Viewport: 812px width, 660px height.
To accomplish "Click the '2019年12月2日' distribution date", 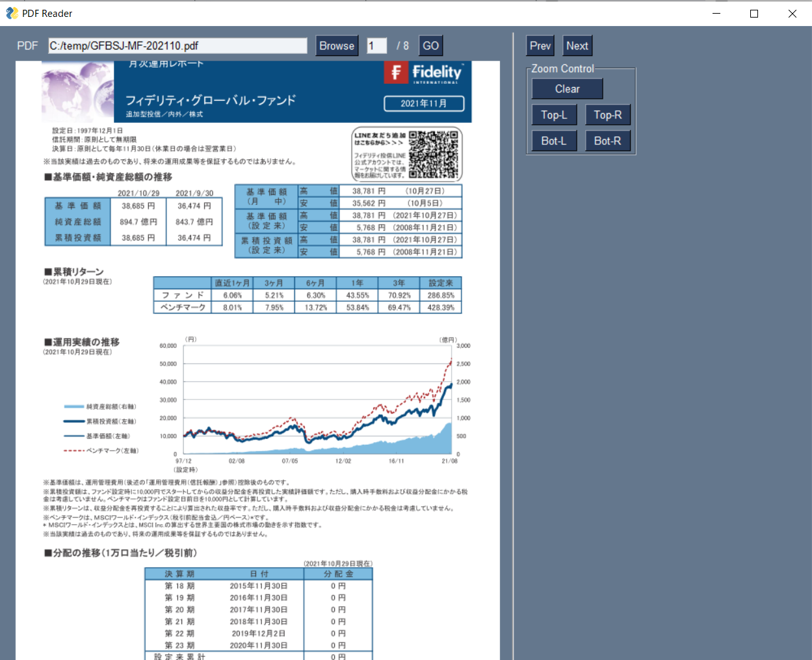I will (x=259, y=633).
